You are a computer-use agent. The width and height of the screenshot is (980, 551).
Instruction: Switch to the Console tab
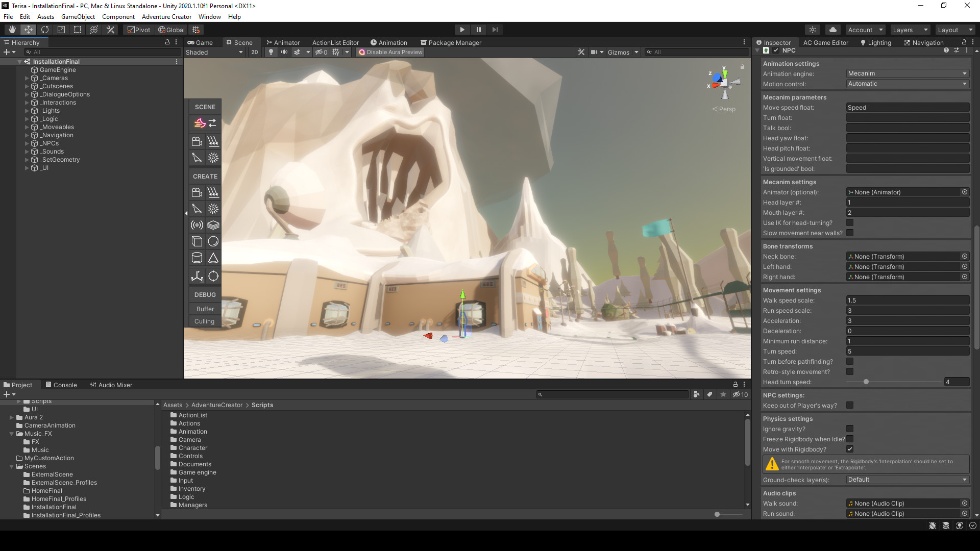(x=61, y=385)
